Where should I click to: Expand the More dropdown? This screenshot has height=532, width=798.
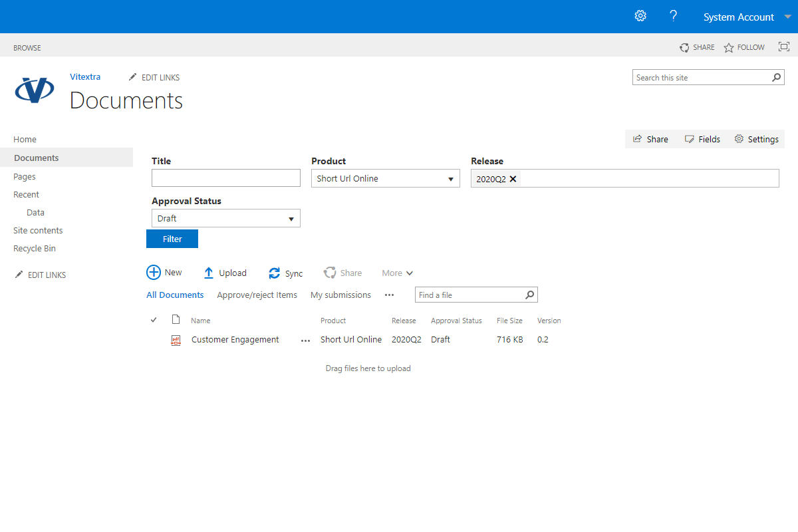(398, 273)
